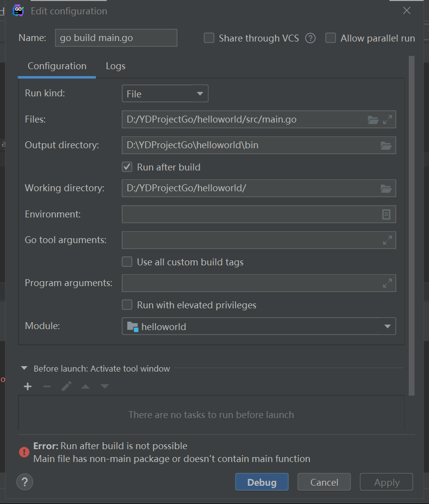Click helloworld module folder icon
The image size is (429, 504).
pos(132,327)
